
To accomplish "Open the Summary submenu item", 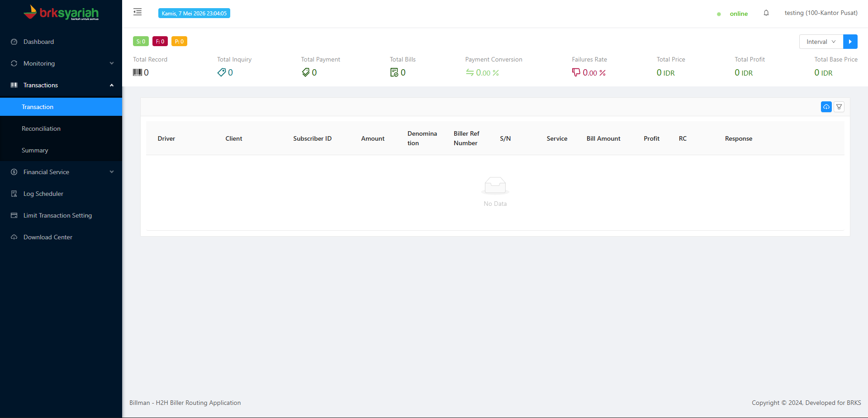I will click(61, 150).
